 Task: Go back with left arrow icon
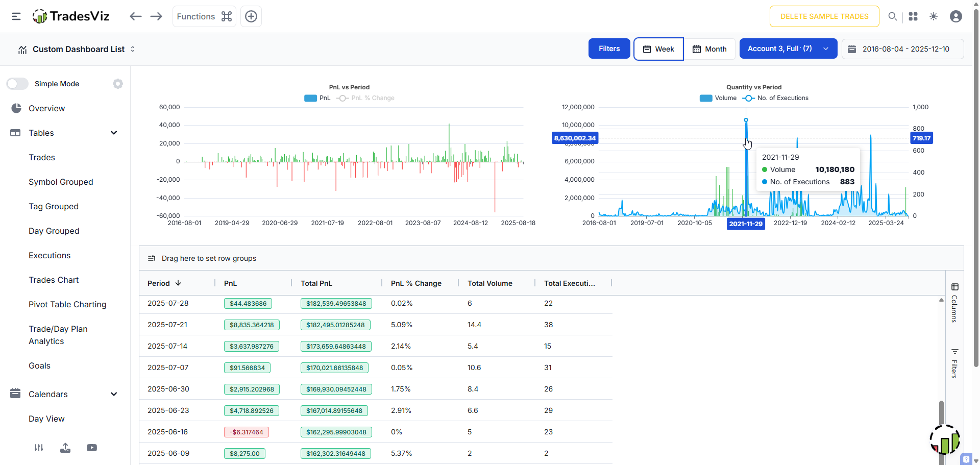point(135,16)
